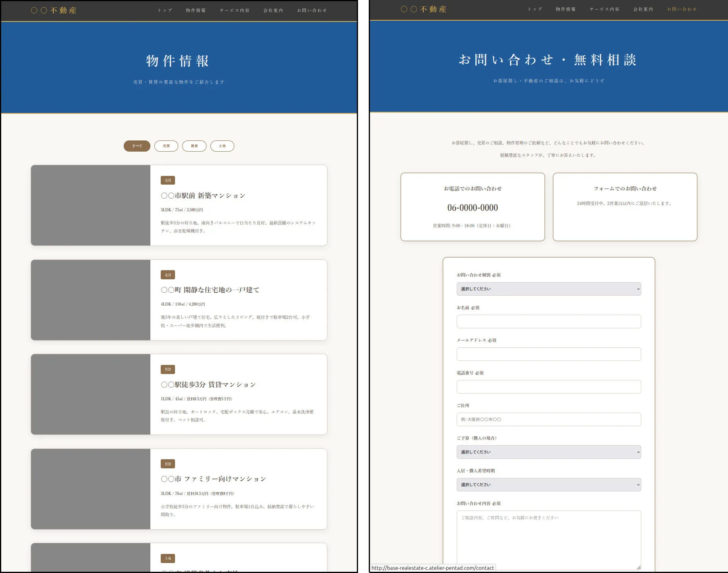Filter properties by 賃貸
Image resolution: width=728 pixels, height=573 pixels.
coord(194,146)
